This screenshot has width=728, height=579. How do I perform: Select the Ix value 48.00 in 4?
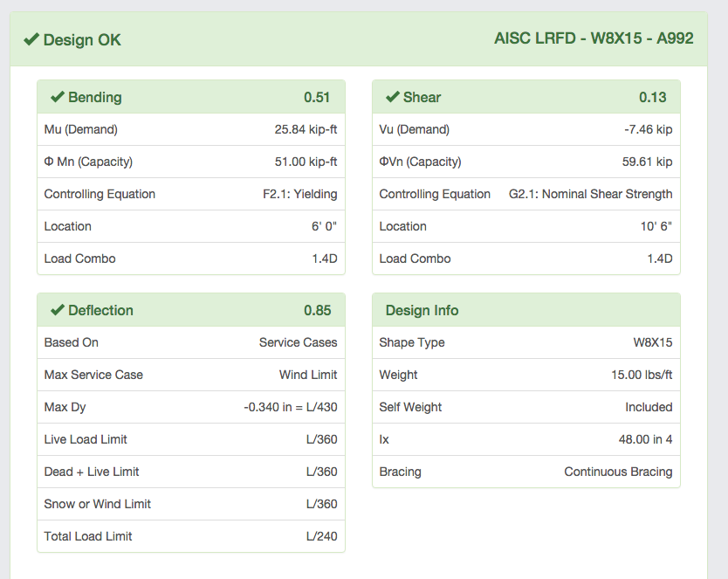click(x=645, y=439)
